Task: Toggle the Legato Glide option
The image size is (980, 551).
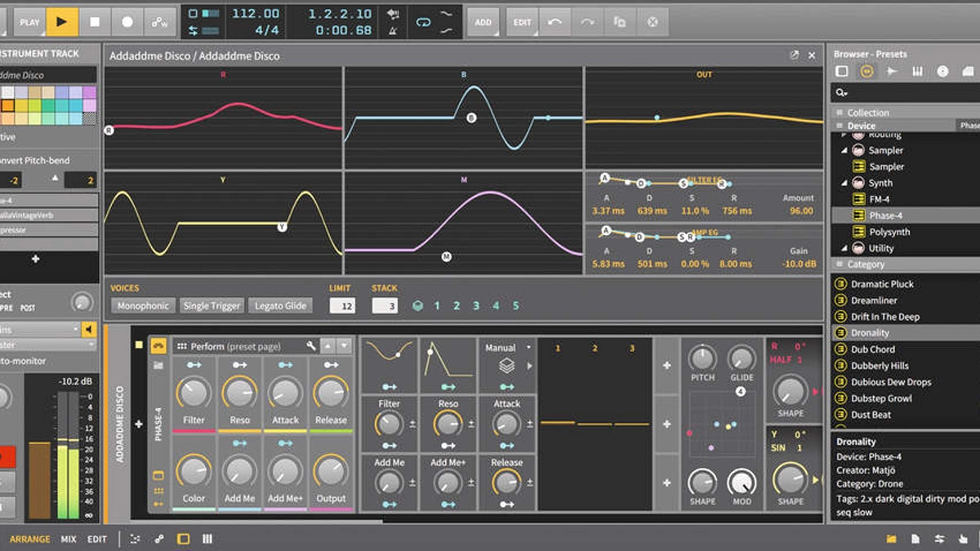Action: click(280, 306)
